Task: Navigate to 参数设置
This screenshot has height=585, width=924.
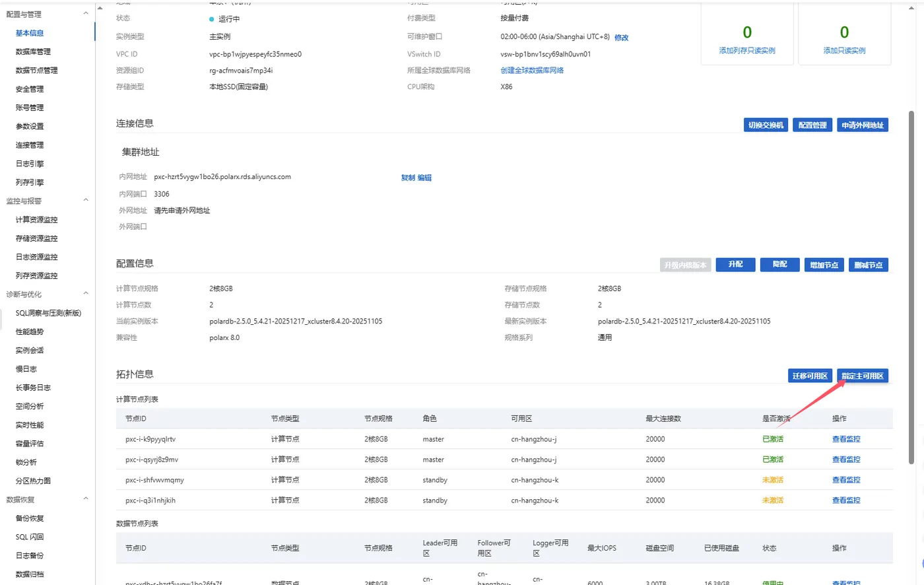Action: tap(30, 126)
